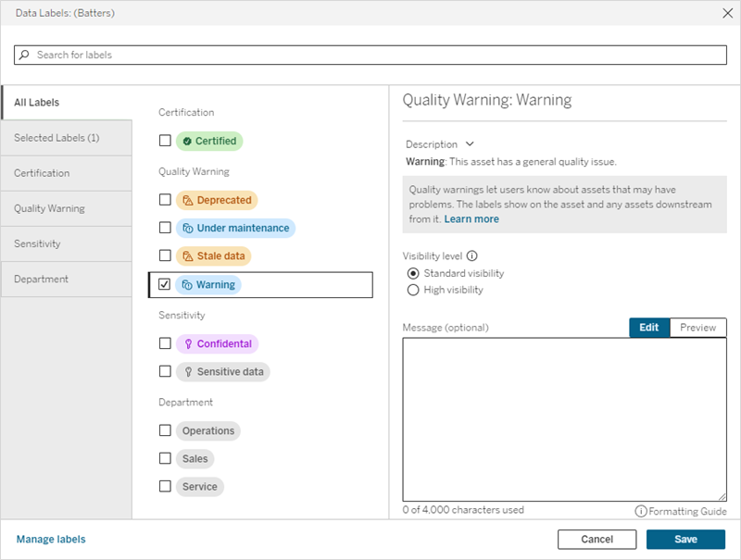Switch to Sensitivity category tab
Screen dimensions: 741x560
point(67,244)
